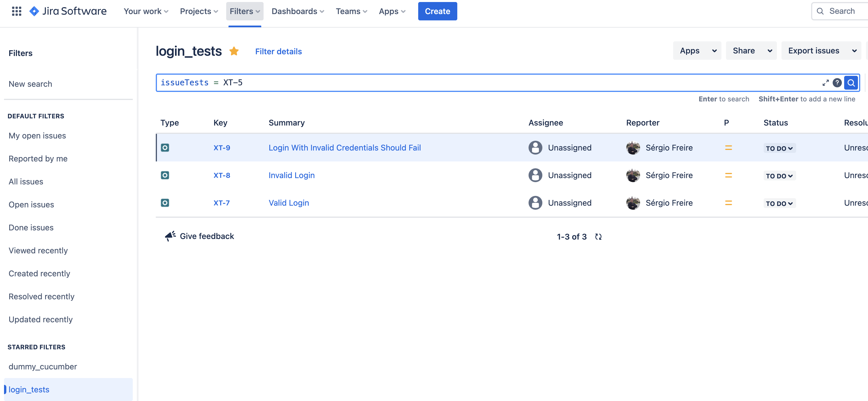Open issue key XT-7
Screen dimensions: 868x401
click(x=221, y=203)
